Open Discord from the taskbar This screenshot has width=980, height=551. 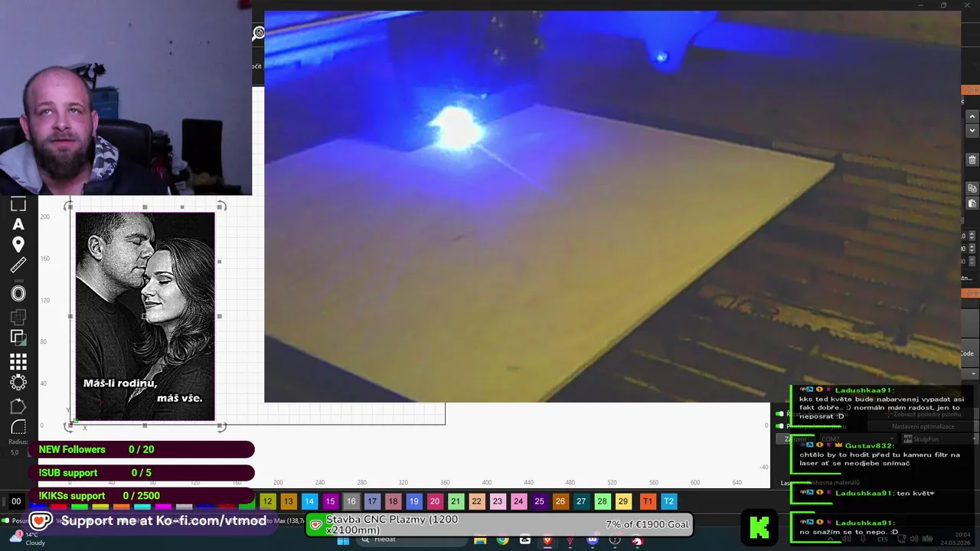pos(593,540)
